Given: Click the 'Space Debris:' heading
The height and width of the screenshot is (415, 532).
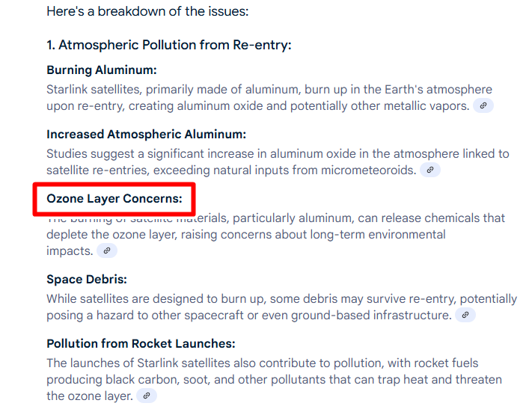Looking at the screenshot, I should [87, 280].
